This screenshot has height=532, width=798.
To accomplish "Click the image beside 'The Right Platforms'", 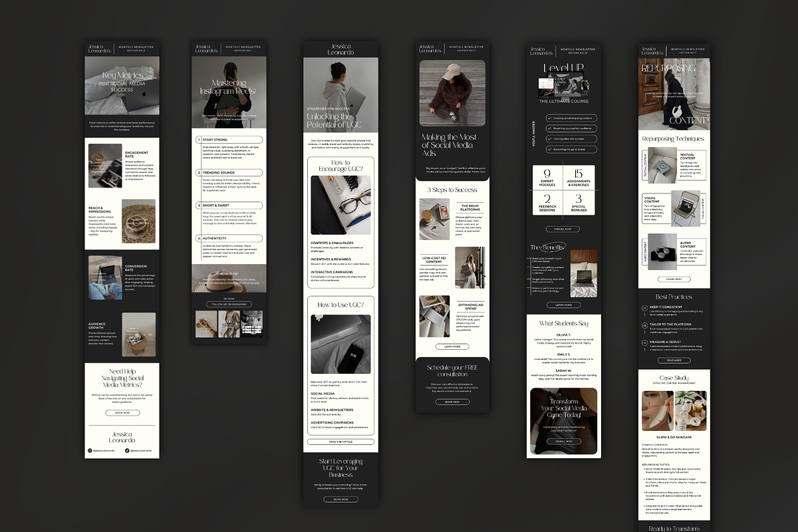I will (434, 219).
